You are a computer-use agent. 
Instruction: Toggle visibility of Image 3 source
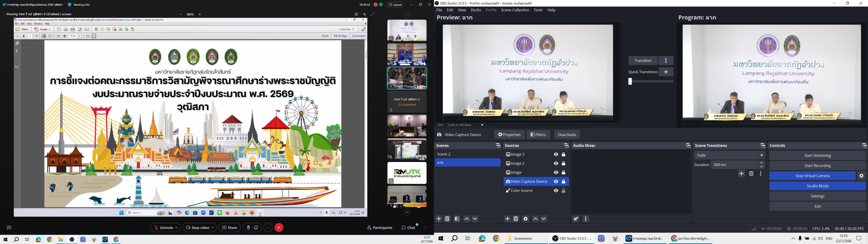pos(556,155)
